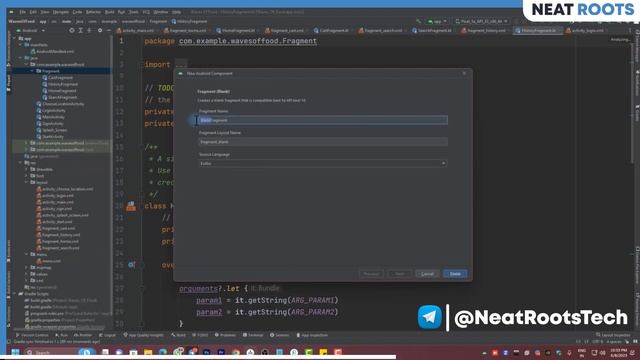Click the expand all icon in project panel
This screenshot has height=360, width=640.
coord(80,31)
